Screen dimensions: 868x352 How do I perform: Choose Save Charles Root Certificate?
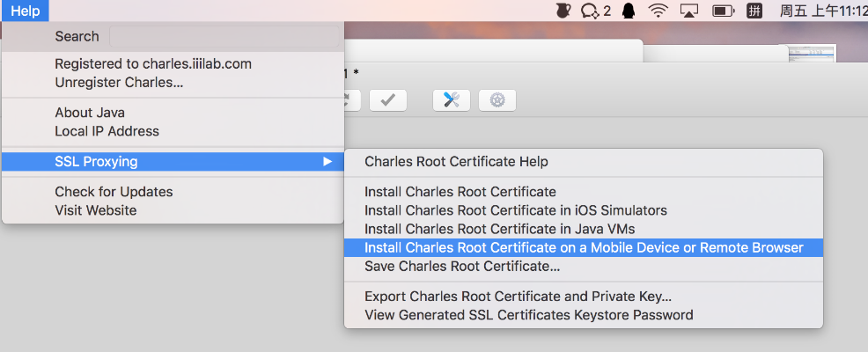point(462,266)
